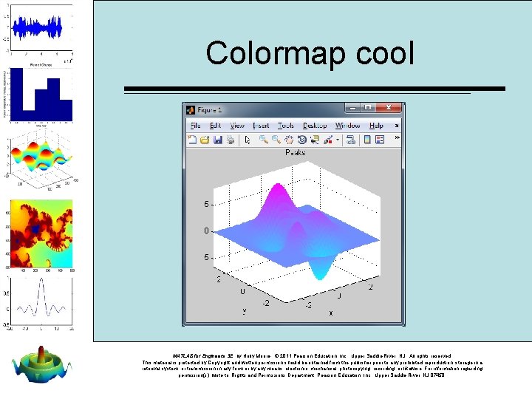Select the Pan hand tool
The image size is (532, 399).
click(x=289, y=140)
